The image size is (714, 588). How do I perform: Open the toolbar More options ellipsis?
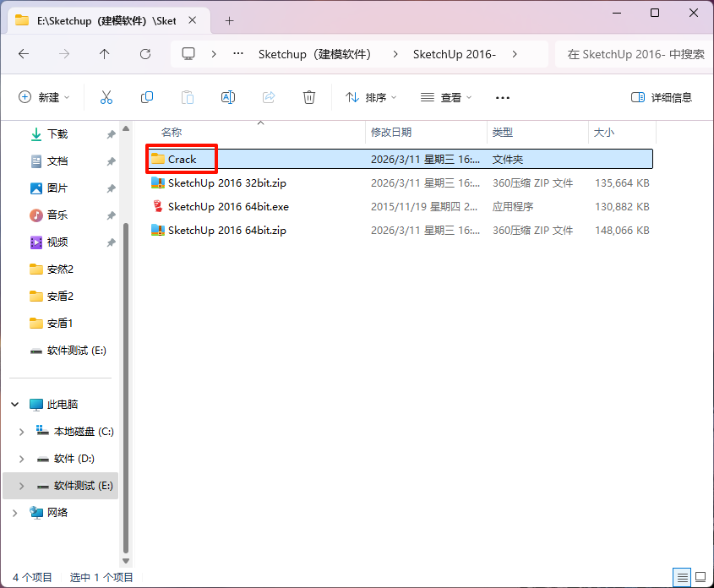pyautogui.click(x=502, y=97)
